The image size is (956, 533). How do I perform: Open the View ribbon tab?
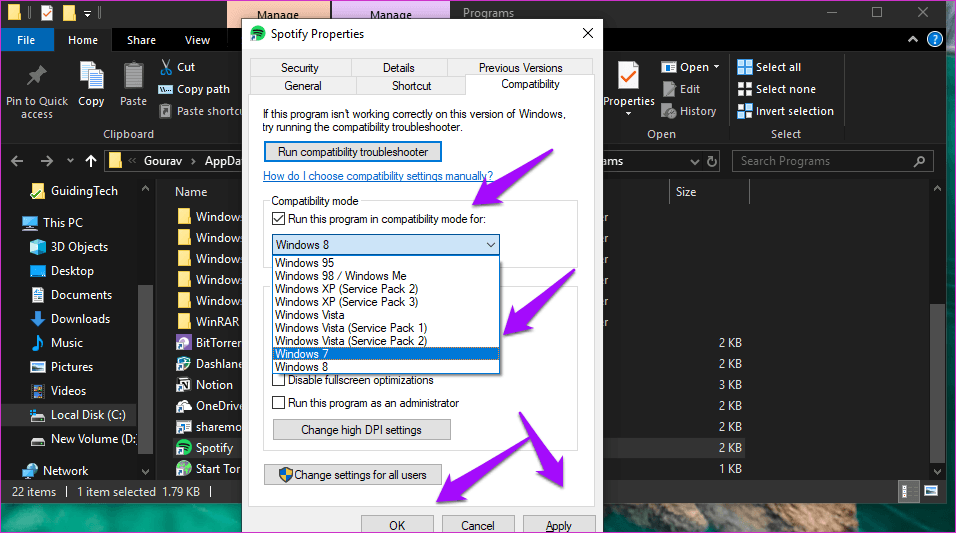point(197,40)
